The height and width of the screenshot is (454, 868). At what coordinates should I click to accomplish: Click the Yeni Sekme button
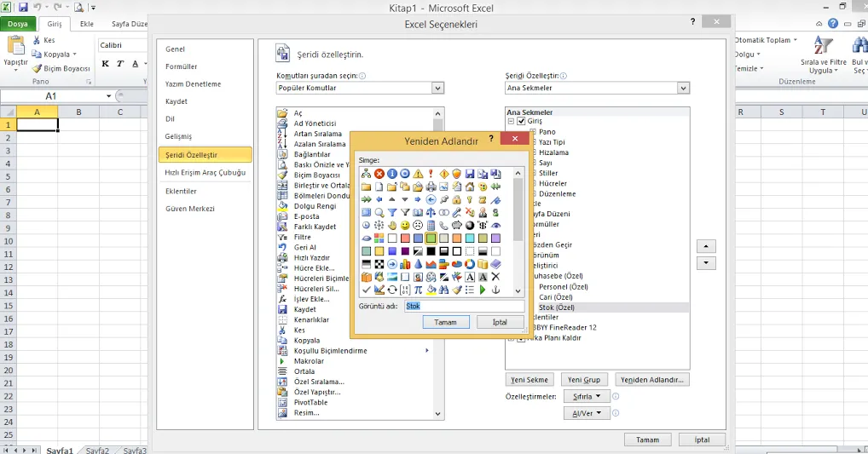[529, 380]
